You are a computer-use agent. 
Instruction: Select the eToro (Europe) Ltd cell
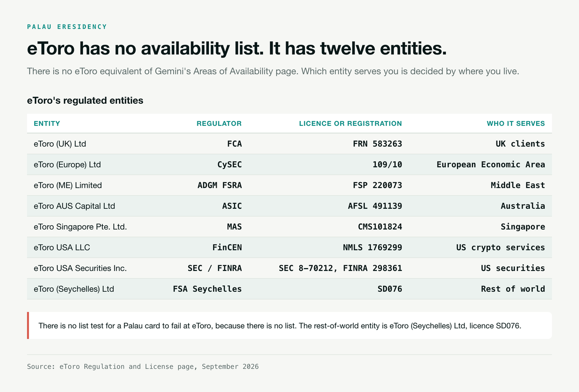pos(67,164)
